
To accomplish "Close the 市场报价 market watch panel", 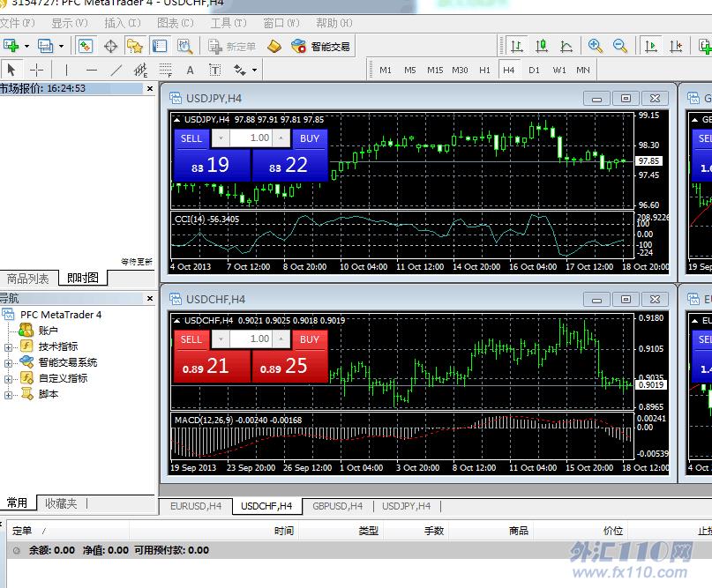I will pos(150,88).
